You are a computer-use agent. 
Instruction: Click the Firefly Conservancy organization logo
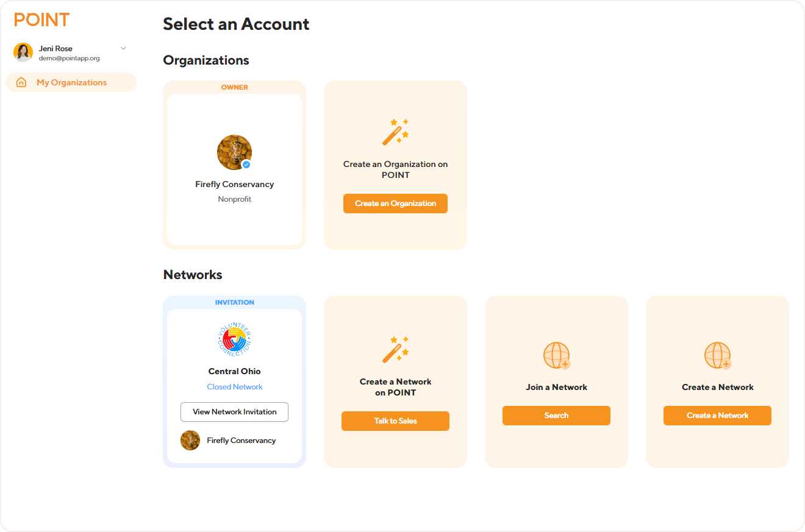(234, 152)
